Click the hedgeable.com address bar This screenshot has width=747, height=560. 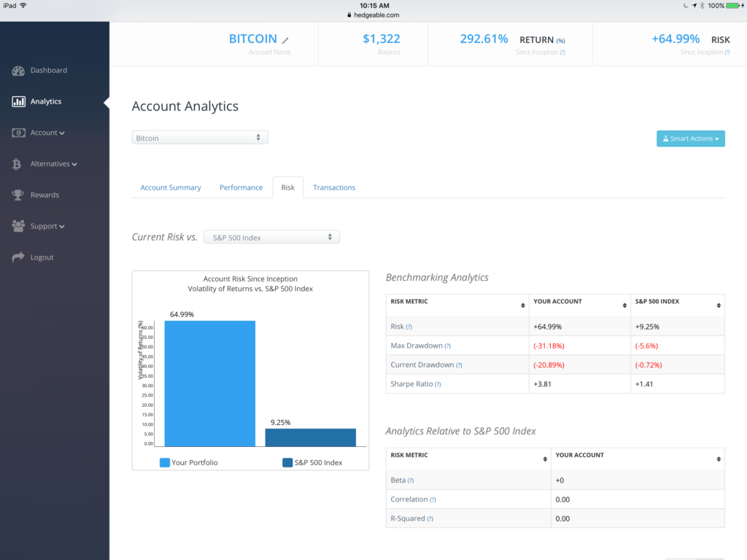tap(373, 15)
